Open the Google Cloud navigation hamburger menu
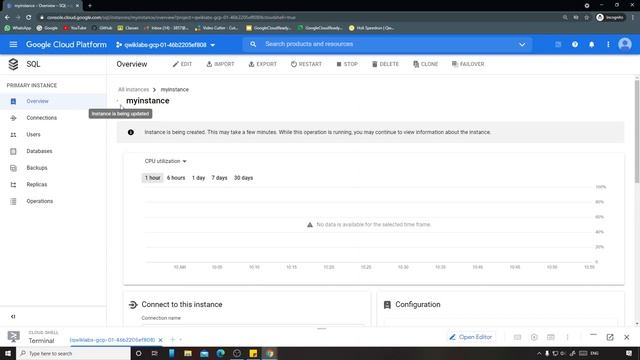The image size is (640, 360). [x=13, y=44]
